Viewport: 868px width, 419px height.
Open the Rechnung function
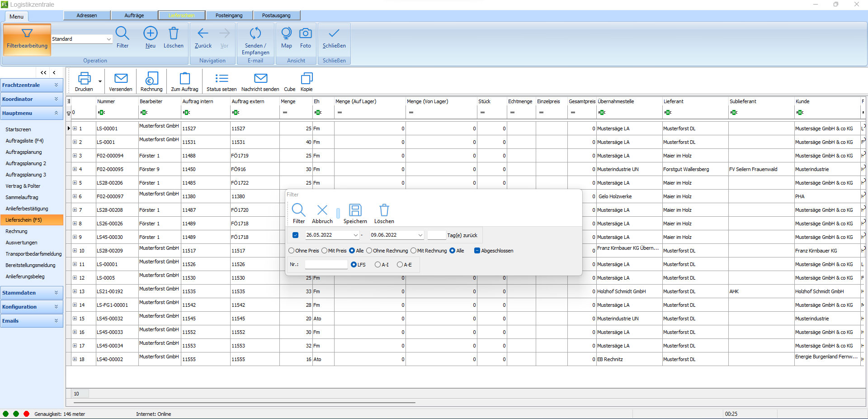tap(151, 81)
